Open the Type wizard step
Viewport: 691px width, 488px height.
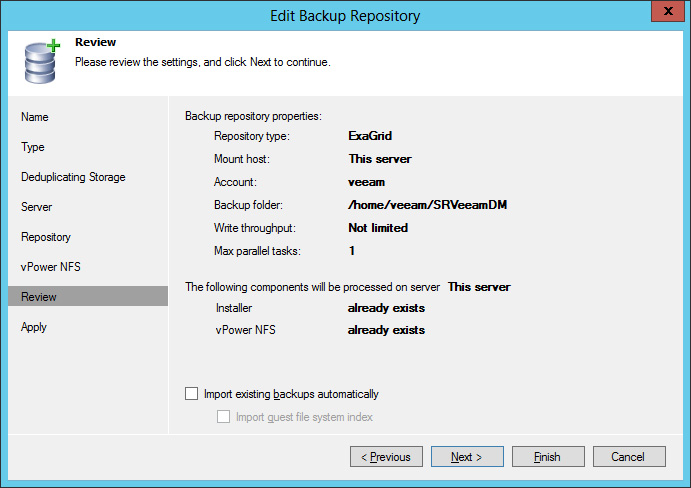33,147
